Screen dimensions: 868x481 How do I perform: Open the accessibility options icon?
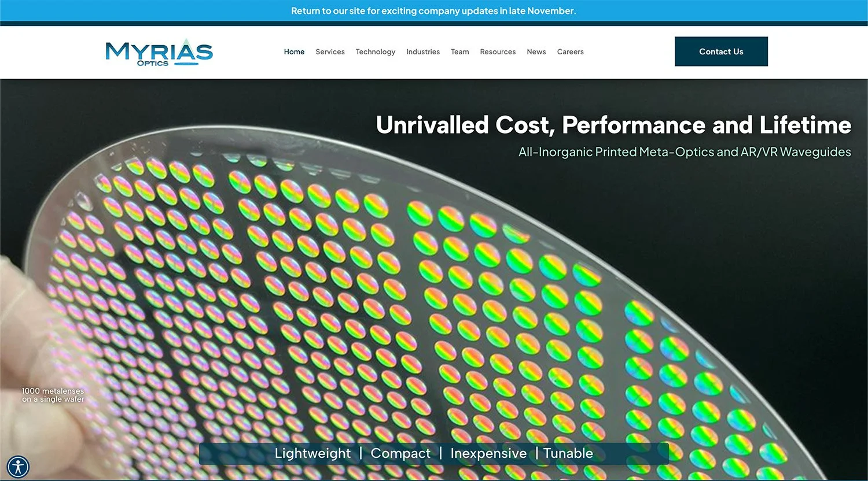pyautogui.click(x=18, y=467)
